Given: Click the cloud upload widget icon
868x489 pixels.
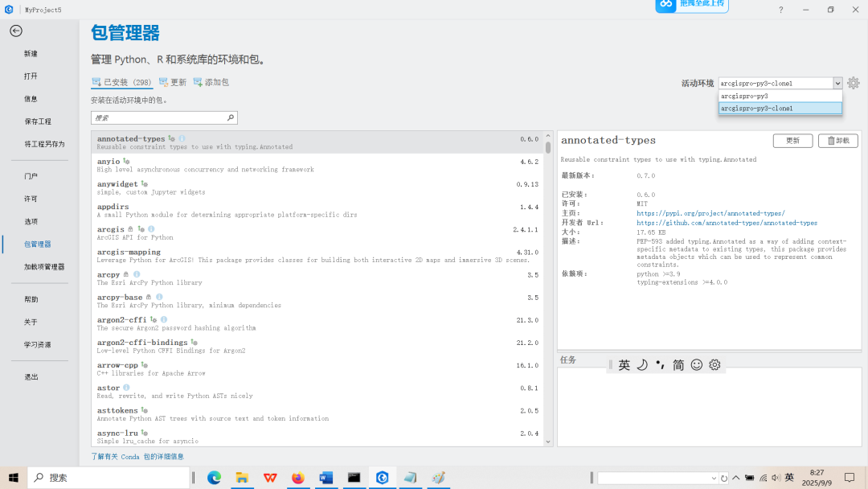Looking at the screenshot, I should [666, 5].
